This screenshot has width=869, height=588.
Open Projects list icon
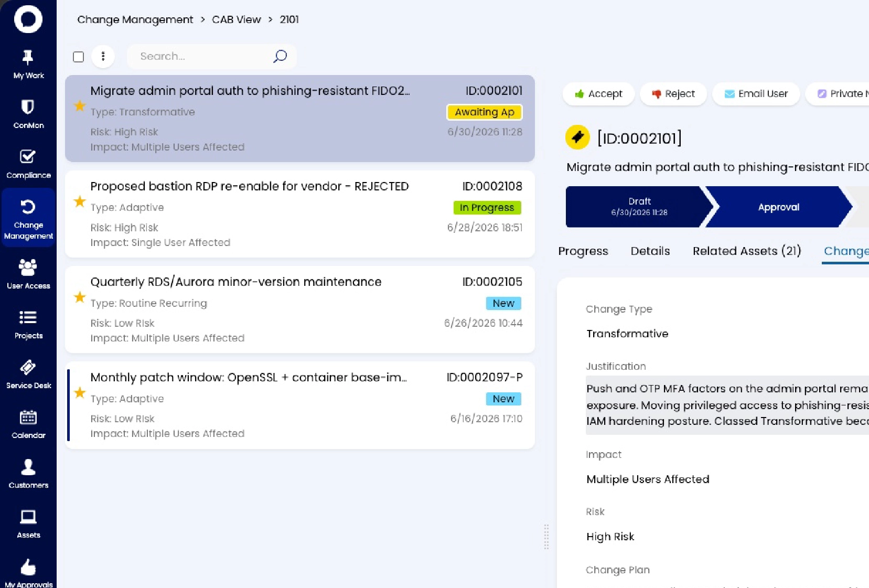pos(28,317)
